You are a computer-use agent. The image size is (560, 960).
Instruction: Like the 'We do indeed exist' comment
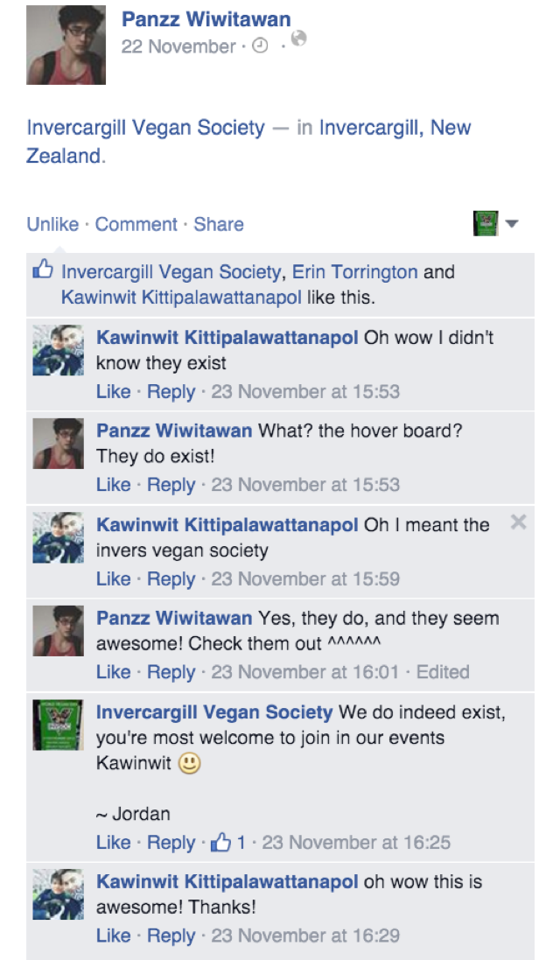point(113,843)
